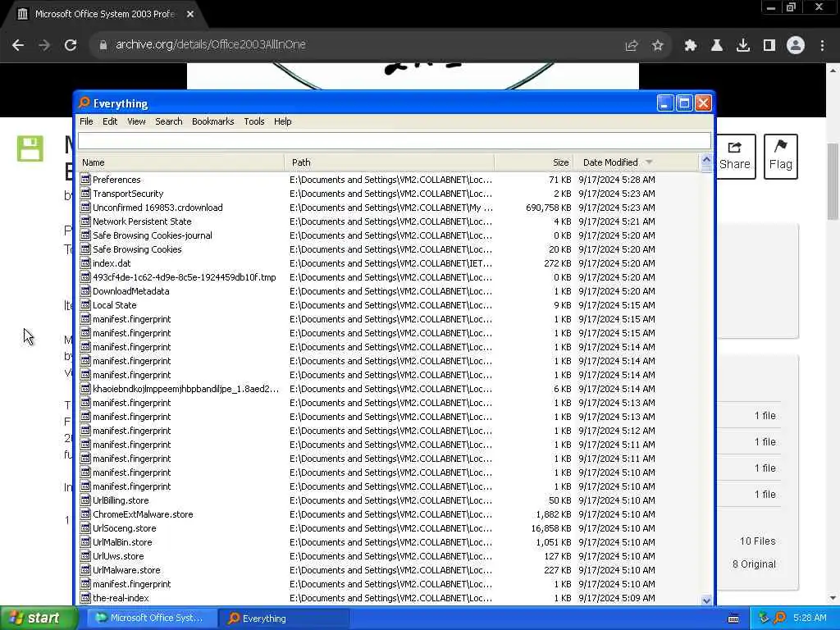Click the Everything taskbar button
This screenshot has height=630, width=840.
click(284, 619)
